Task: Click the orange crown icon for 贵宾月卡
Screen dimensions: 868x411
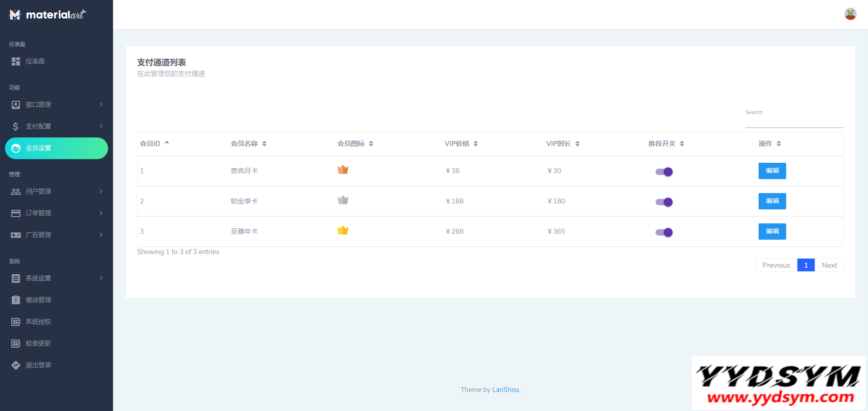Action: (x=343, y=170)
